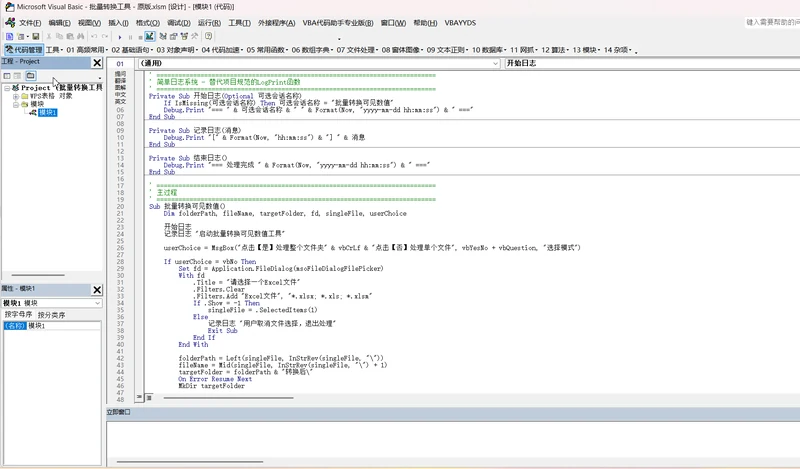Open the 11 网抓 dropdown

[x=524, y=50]
